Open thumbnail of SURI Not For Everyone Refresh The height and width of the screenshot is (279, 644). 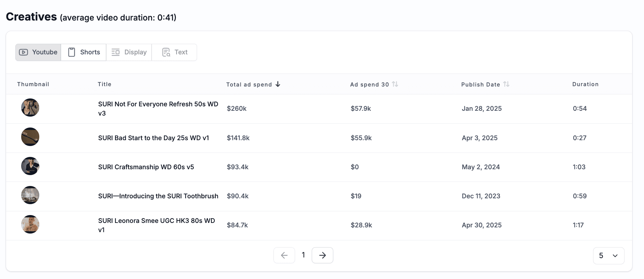coord(30,108)
